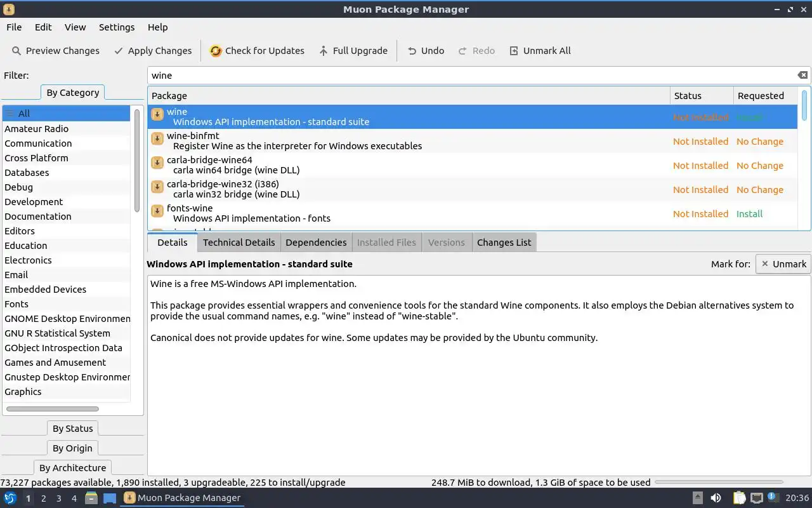812x508 pixels.
Task: Click the carla-bridge-wine32 package icon
Action: [x=157, y=187]
